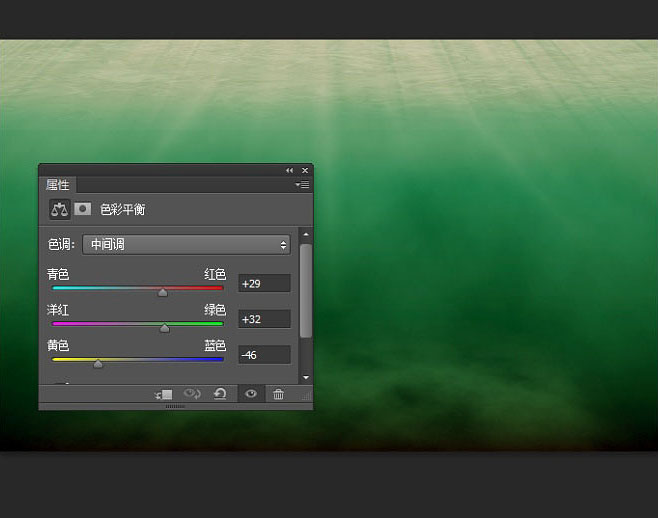Click the panel scrollbar down arrow

pyautogui.click(x=306, y=377)
